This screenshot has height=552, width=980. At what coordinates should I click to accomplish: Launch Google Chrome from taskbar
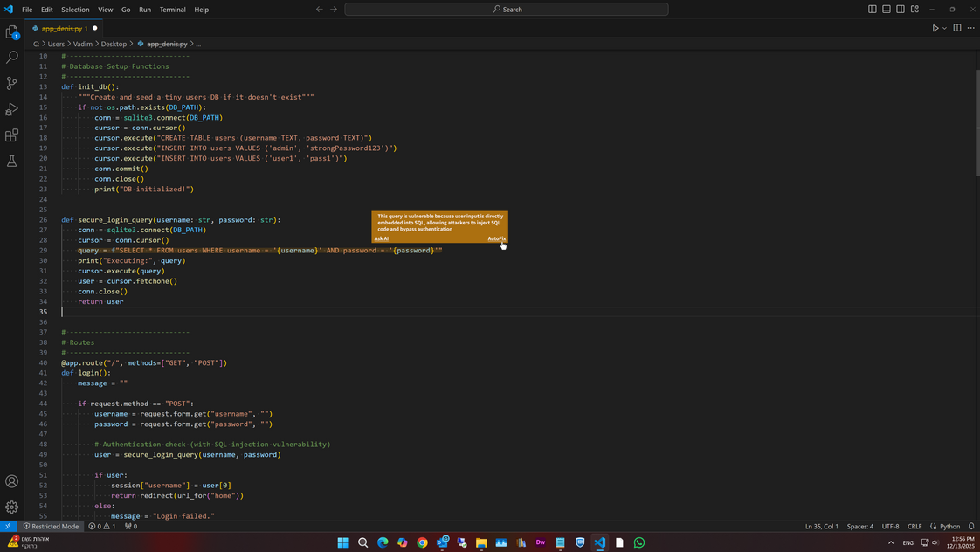(422, 542)
